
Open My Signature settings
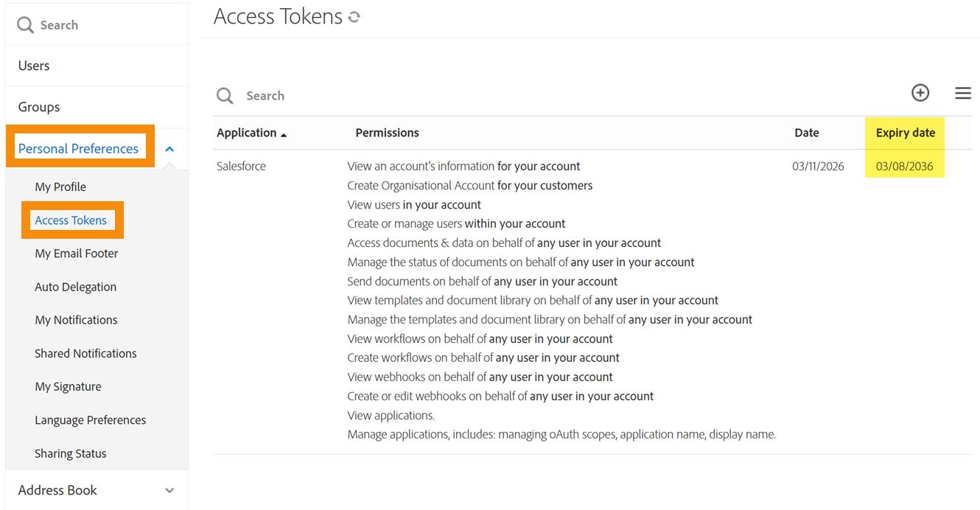(x=69, y=386)
